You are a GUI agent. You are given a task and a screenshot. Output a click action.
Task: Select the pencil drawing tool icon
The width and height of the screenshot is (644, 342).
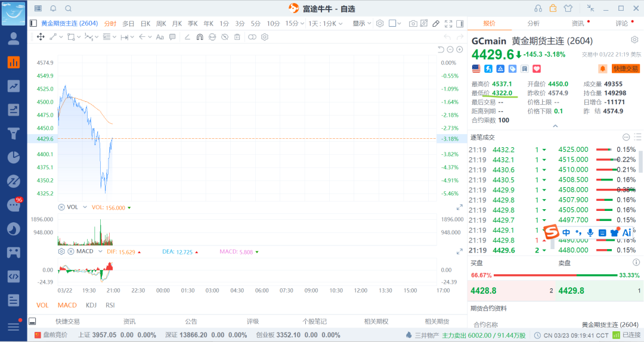(x=436, y=24)
